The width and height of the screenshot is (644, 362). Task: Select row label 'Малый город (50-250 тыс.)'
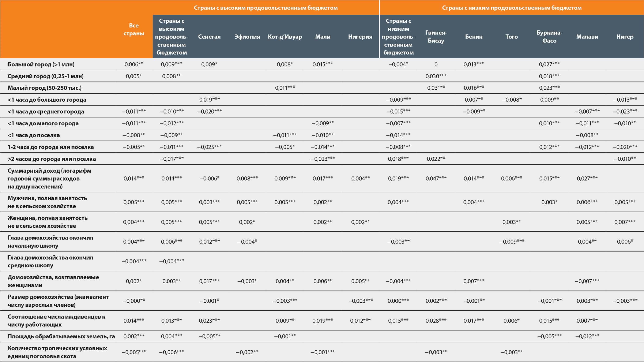45,88
